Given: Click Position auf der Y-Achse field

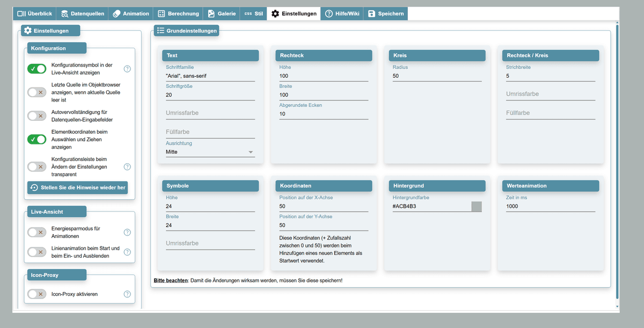Looking at the screenshot, I should click(324, 225).
